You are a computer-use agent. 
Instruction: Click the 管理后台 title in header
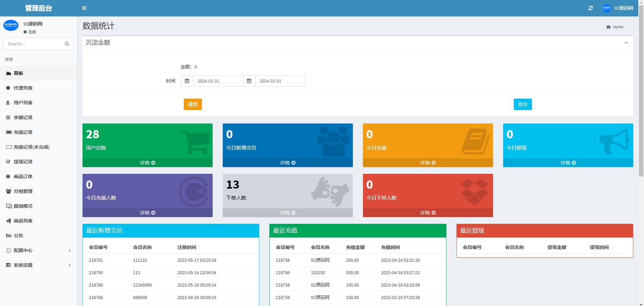coord(39,8)
